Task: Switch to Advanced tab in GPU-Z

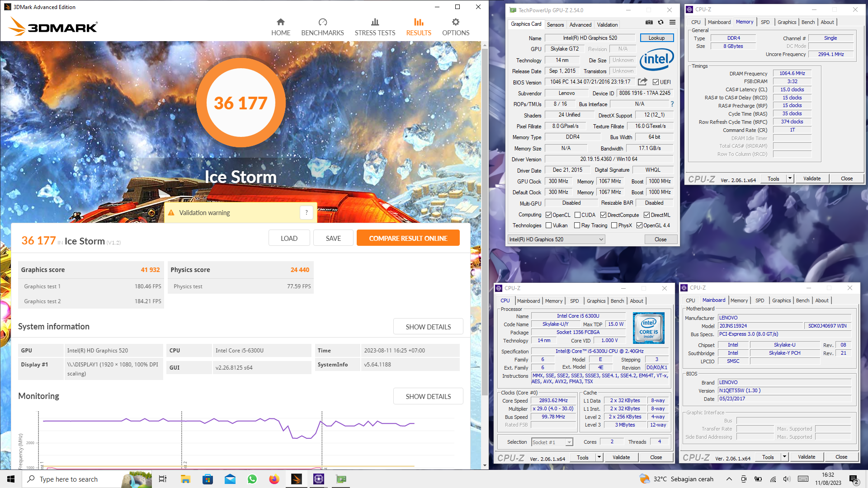Action: (580, 25)
